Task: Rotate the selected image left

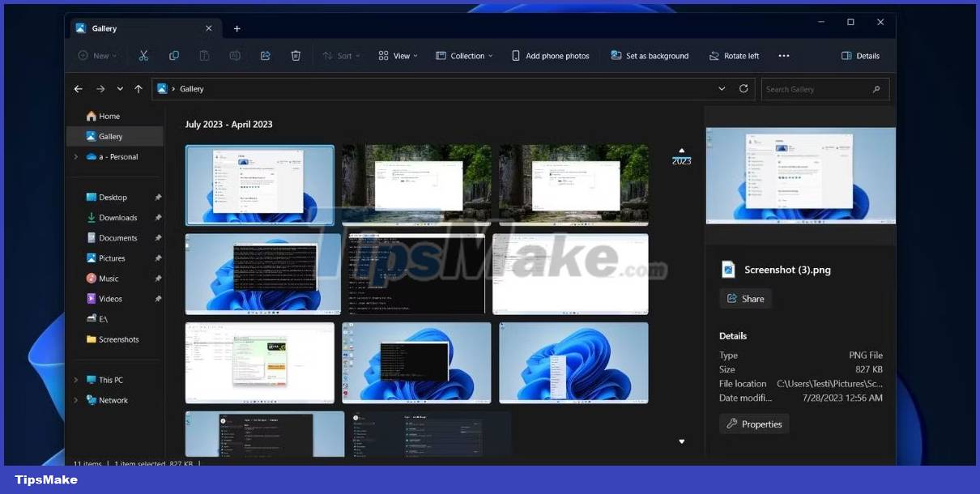Action: point(733,55)
